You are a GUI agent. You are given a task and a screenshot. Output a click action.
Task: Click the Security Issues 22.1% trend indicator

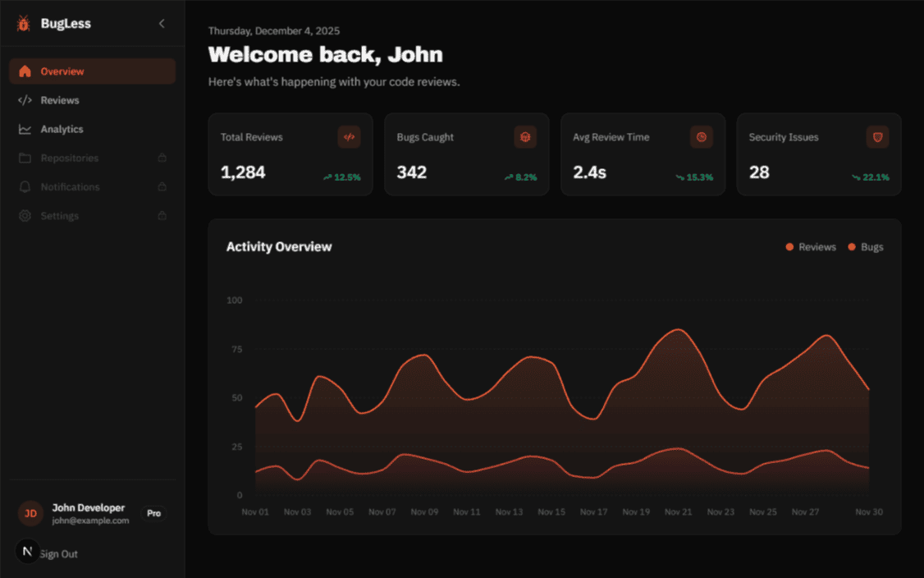click(x=871, y=177)
